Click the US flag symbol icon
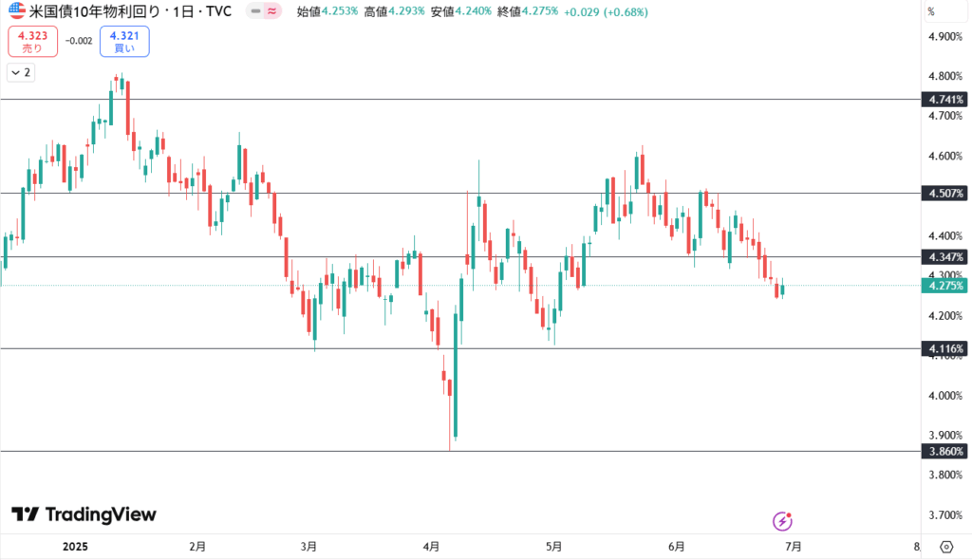The image size is (972, 560). [x=17, y=11]
